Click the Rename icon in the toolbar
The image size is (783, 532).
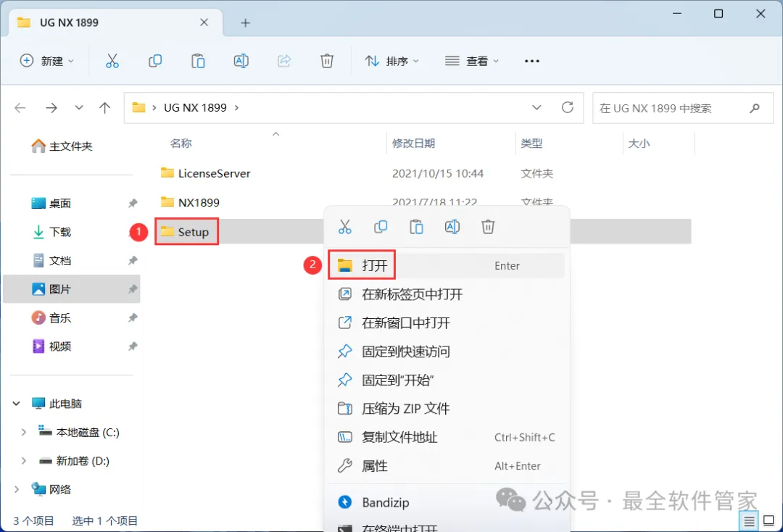[x=241, y=61]
